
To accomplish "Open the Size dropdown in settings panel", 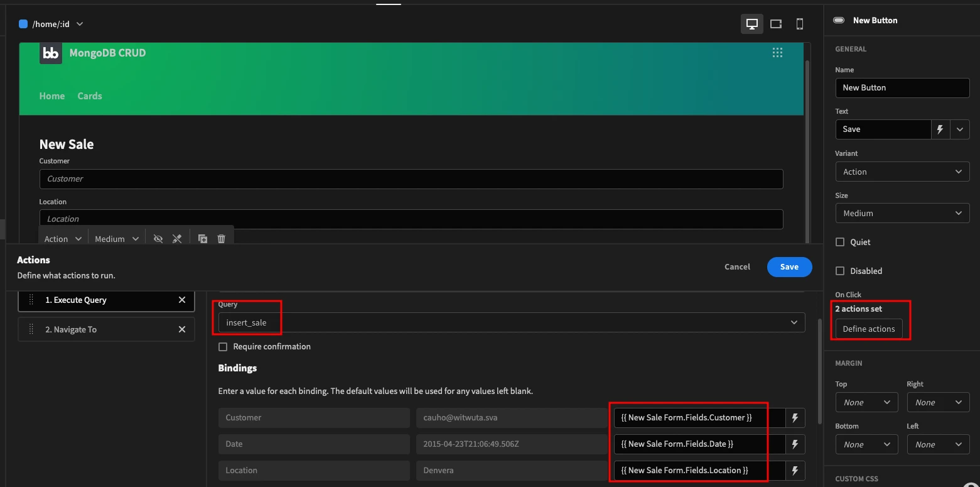I will (902, 213).
